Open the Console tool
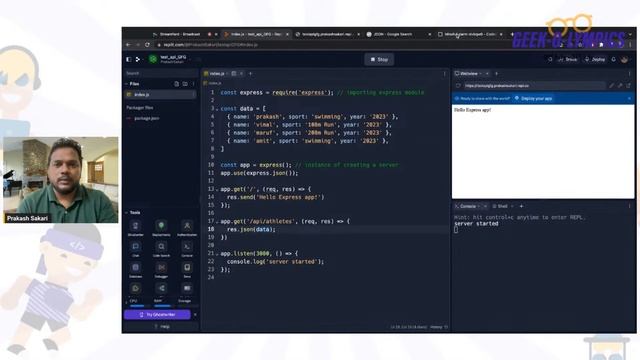Screen dimensions: 640x360 tap(187, 249)
